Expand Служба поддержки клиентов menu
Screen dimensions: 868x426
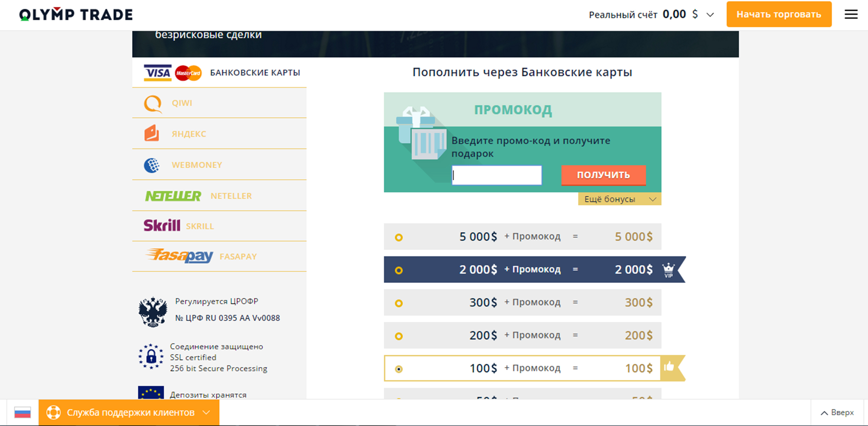click(x=129, y=412)
